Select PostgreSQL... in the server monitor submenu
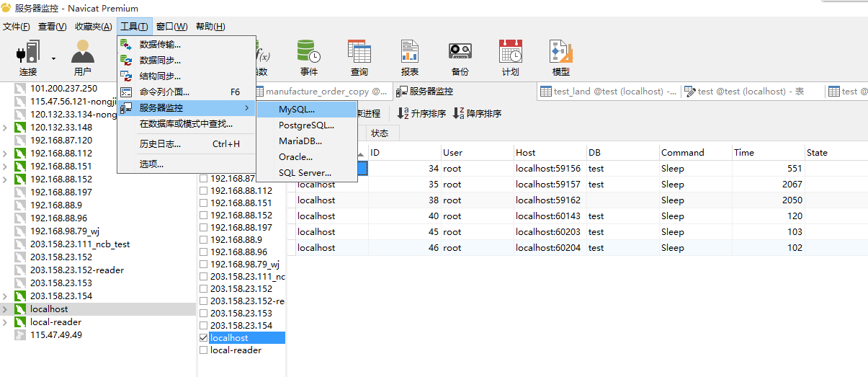Viewport: 868px width, 377px height. pos(307,125)
